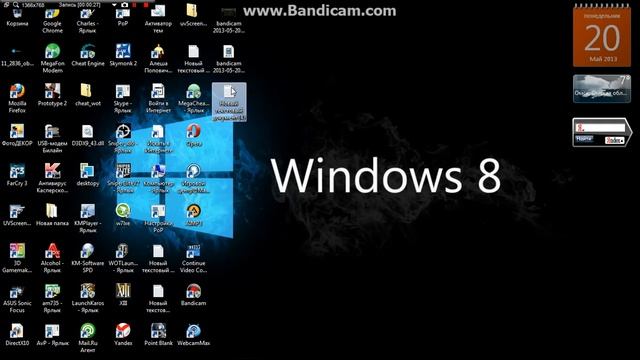This screenshot has width=640, height=360.
Task: Select the MegaCheat - Ярлык icon
Action: click(x=193, y=98)
